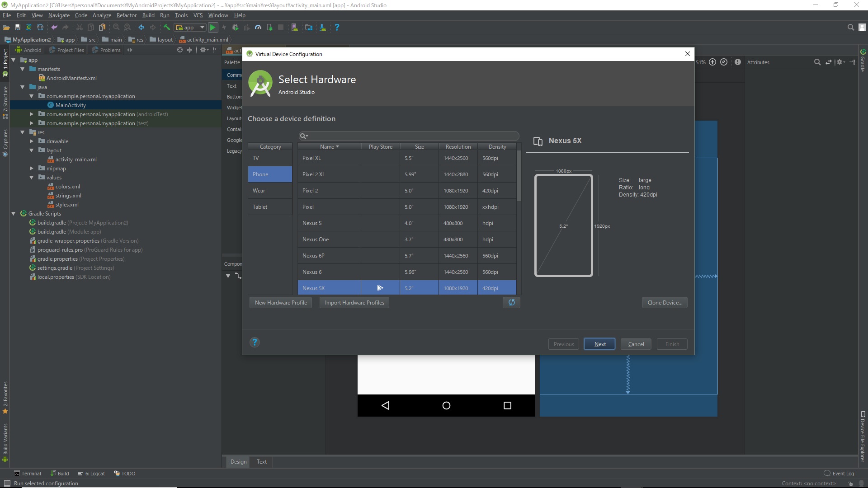
Task: Click the Next button in dialog
Action: point(599,344)
